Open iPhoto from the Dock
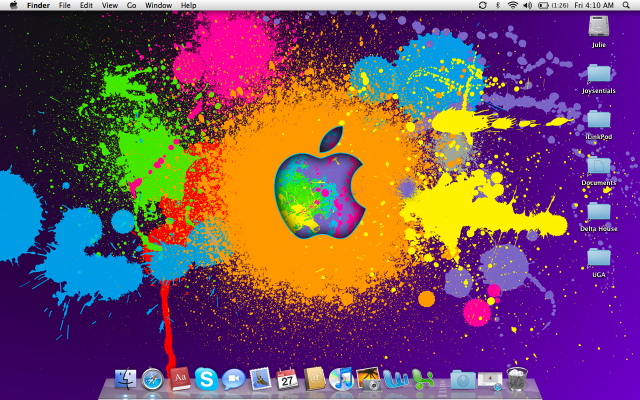The width and height of the screenshot is (640, 400). (x=368, y=379)
